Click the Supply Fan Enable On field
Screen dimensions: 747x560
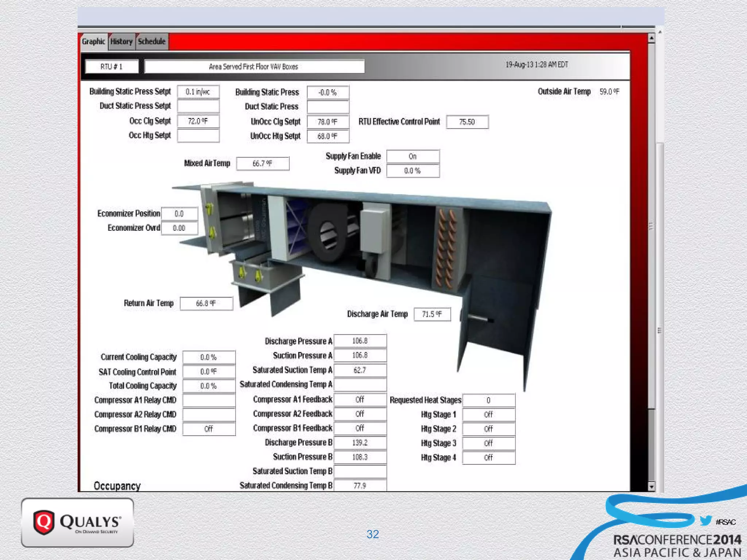413,156
